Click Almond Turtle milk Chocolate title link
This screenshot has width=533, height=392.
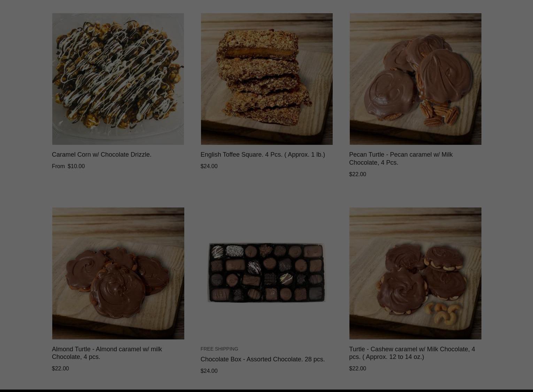pyautogui.click(x=107, y=353)
